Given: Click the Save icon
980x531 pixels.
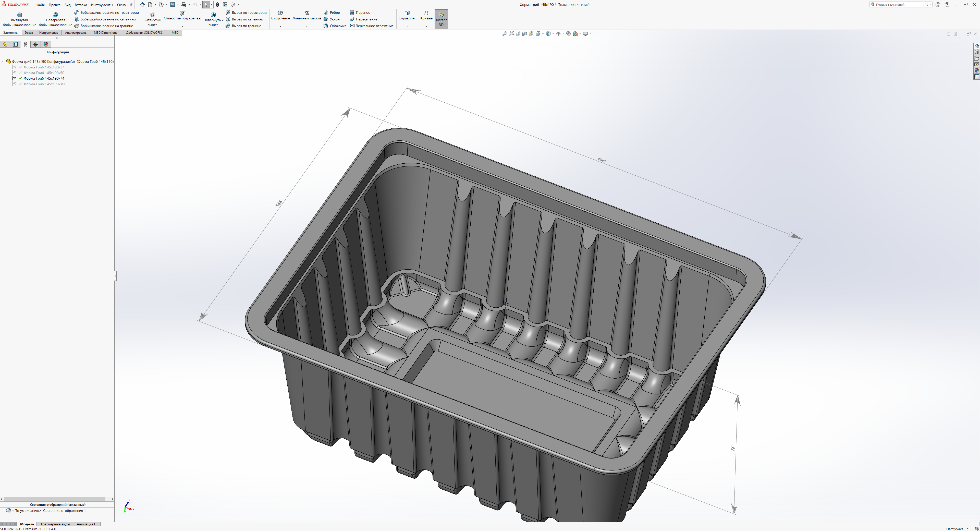Looking at the screenshot, I should tap(172, 5).
